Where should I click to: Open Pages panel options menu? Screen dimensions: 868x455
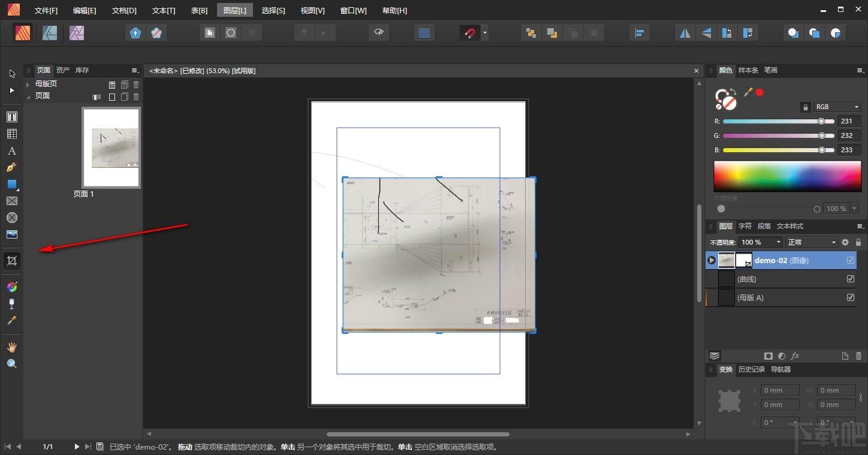[x=135, y=70]
